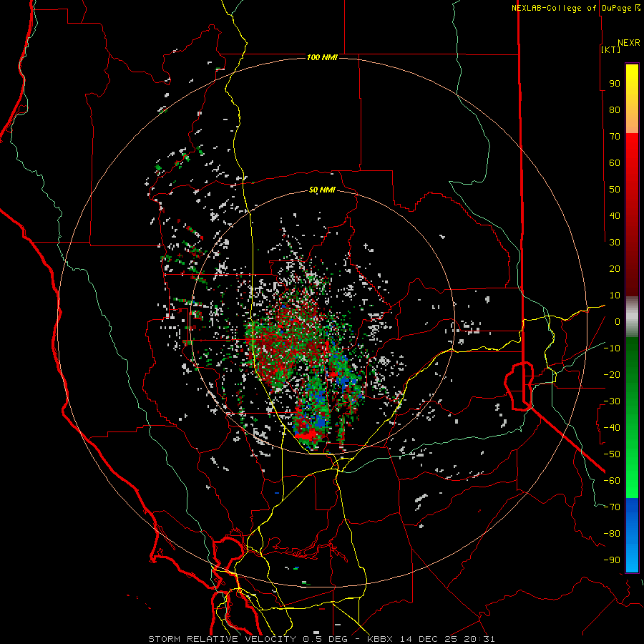The height and width of the screenshot is (644, 644).
Task: Click the 10 value on velocity scale
Action: click(615, 296)
